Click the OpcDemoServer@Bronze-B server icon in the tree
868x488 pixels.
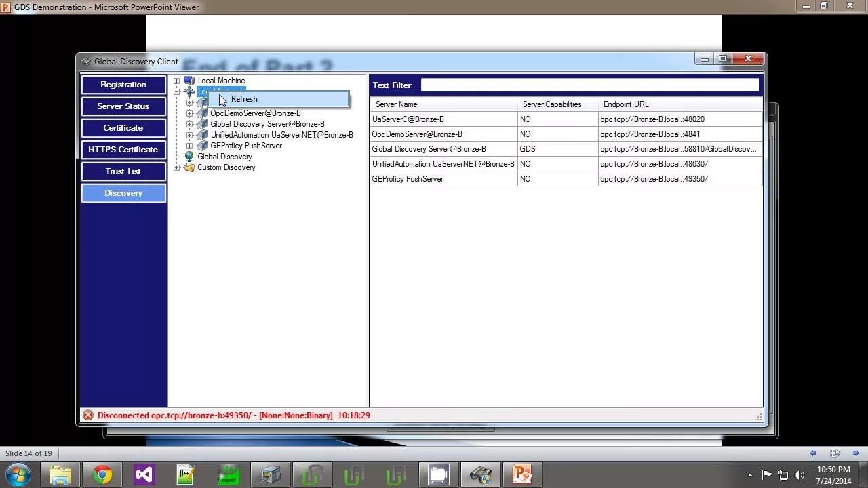coord(202,113)
